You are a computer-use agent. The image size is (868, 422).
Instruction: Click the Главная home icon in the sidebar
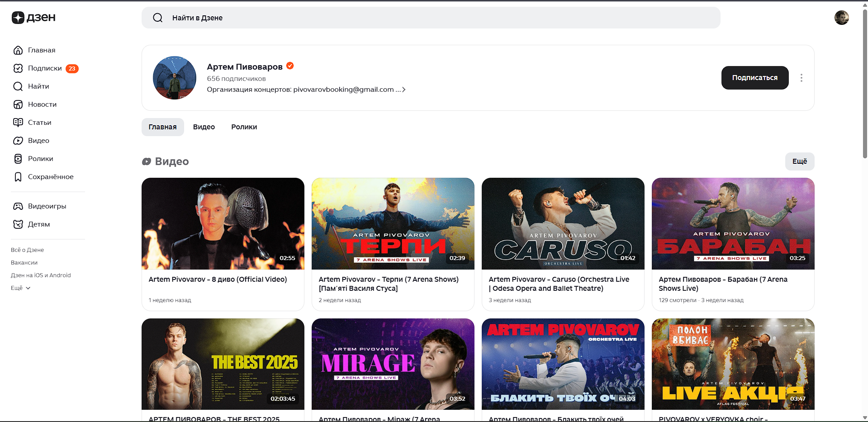[18, 50]
